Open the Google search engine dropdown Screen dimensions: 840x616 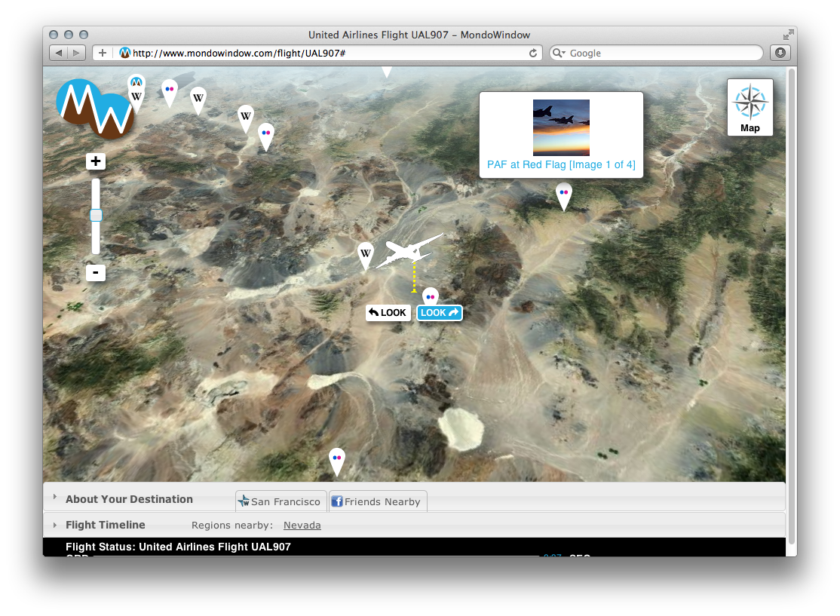559,54
